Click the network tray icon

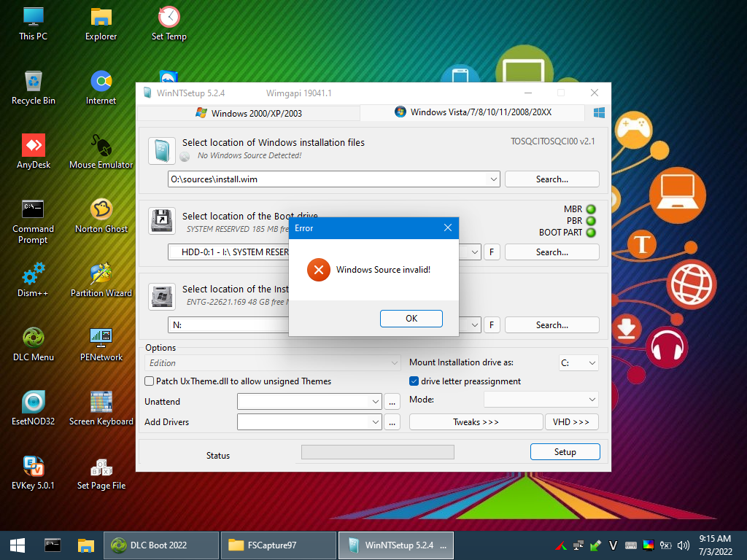578,545
